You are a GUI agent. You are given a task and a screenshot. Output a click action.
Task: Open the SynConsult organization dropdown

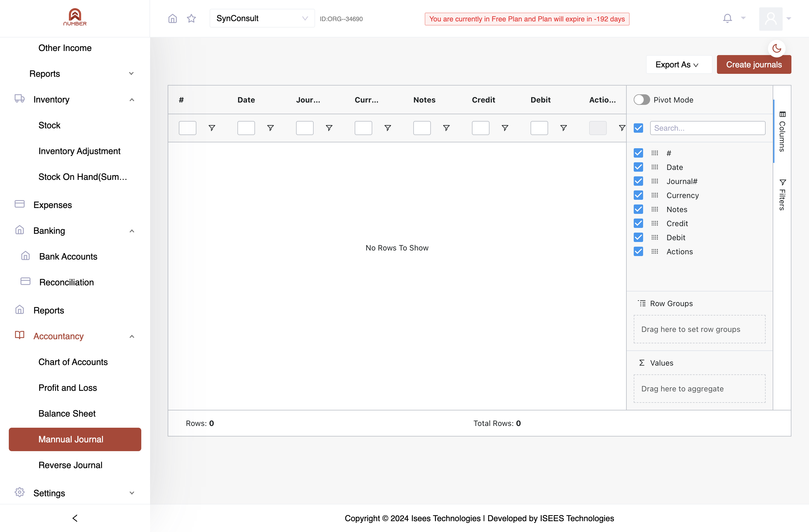pyautogui.click(x=262, y=18)
